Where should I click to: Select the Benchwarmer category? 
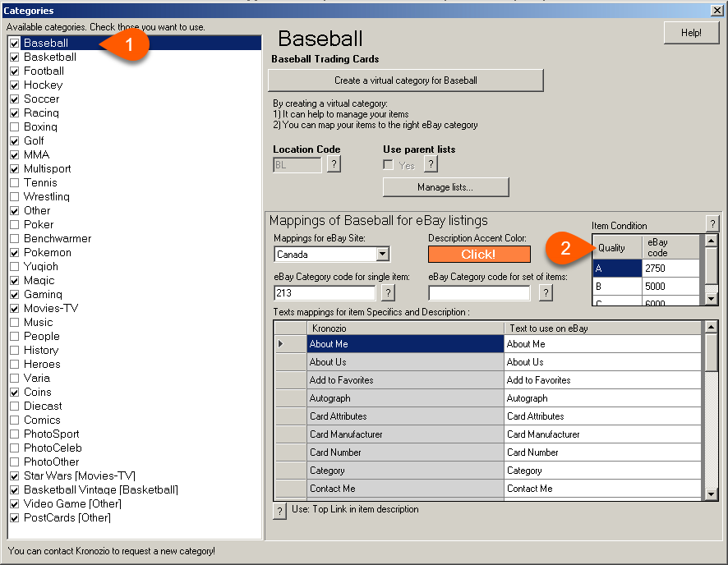pyautogui.click(x=58, y=238)
